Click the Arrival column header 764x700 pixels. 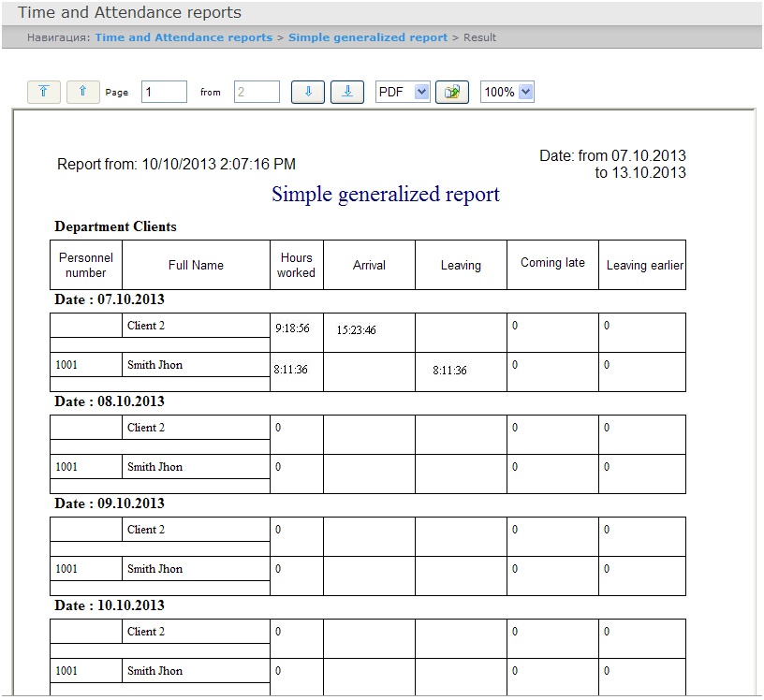click(x=369, y=265)
